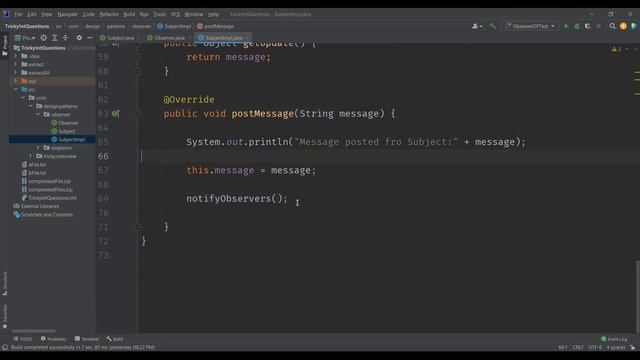Screen dimensions: 640x360
Task: Open the Event Log panel
Action: [x=614, y=339]
